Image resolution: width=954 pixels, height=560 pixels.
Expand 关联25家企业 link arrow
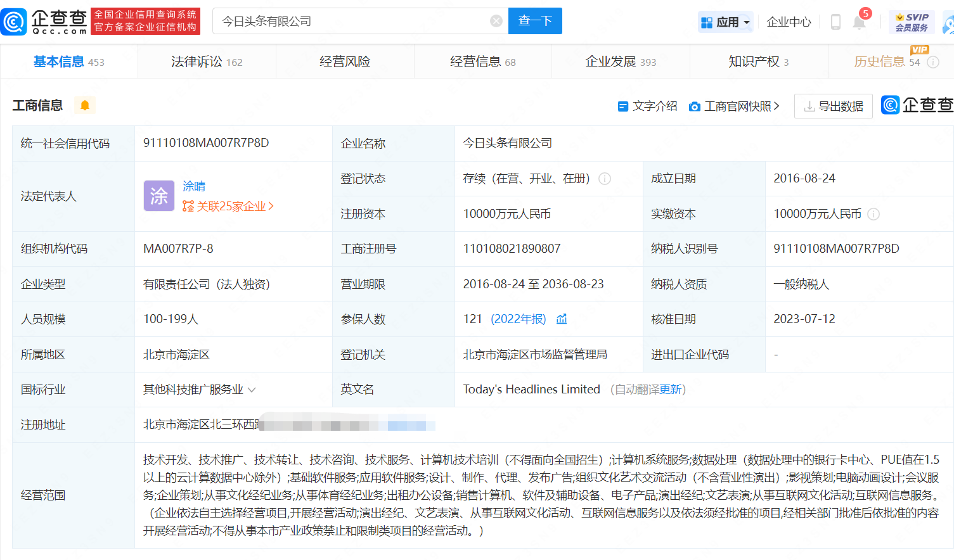(x=271, y=206)
